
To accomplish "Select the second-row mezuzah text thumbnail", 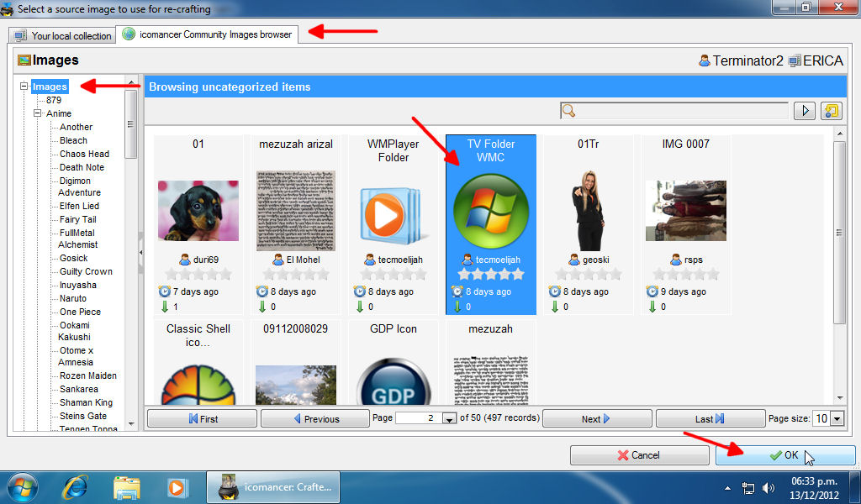I will click(491, 381).
